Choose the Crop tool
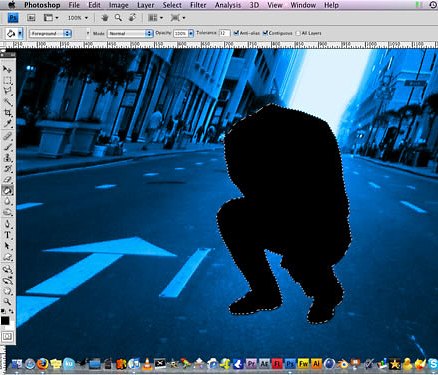 click(7, 113)
